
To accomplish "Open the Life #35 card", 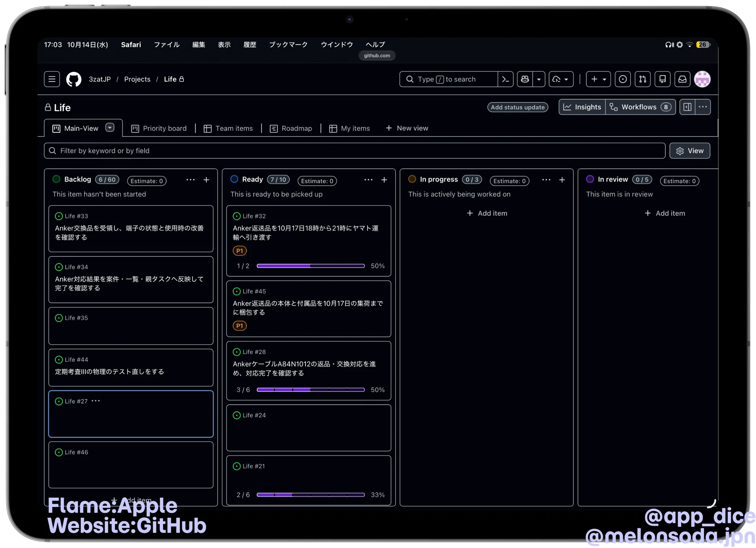I will (x=131, y=326).
